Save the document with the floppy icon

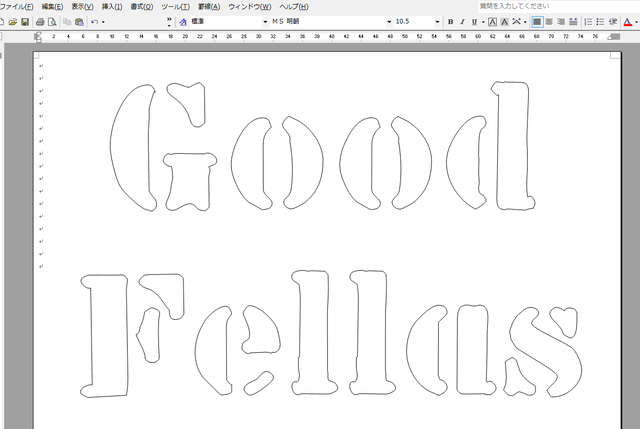coord(25,22)
